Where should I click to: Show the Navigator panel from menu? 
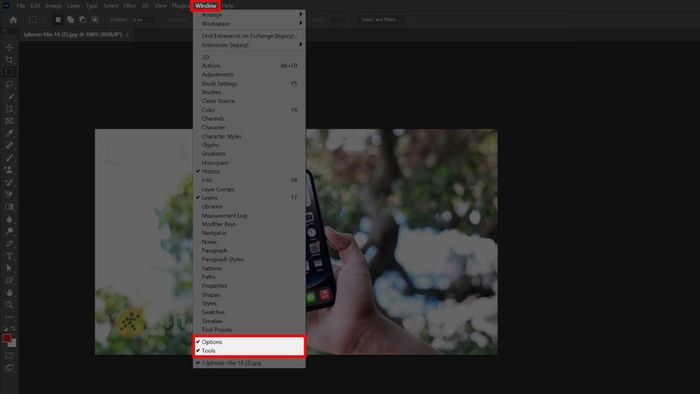[249, 233]
